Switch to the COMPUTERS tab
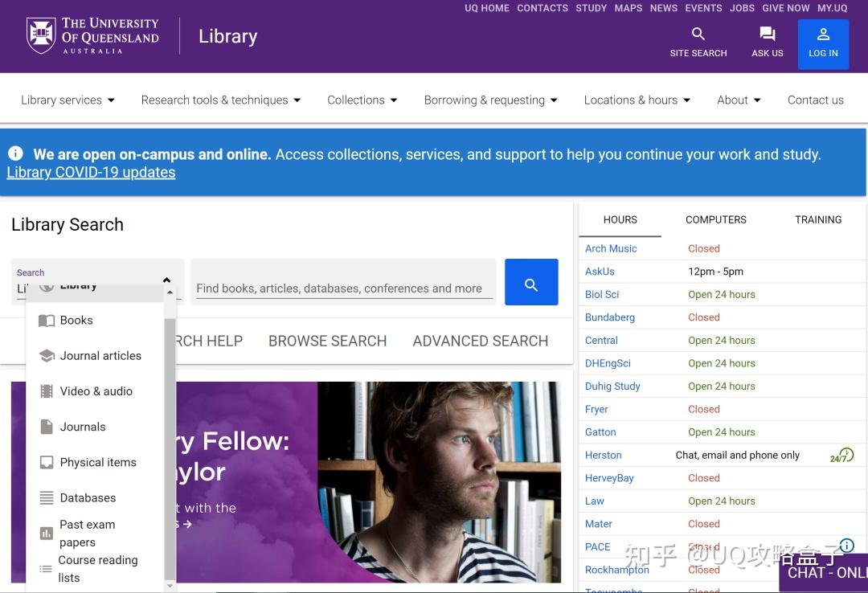This screenshot has height=593, width=868. 715,219
